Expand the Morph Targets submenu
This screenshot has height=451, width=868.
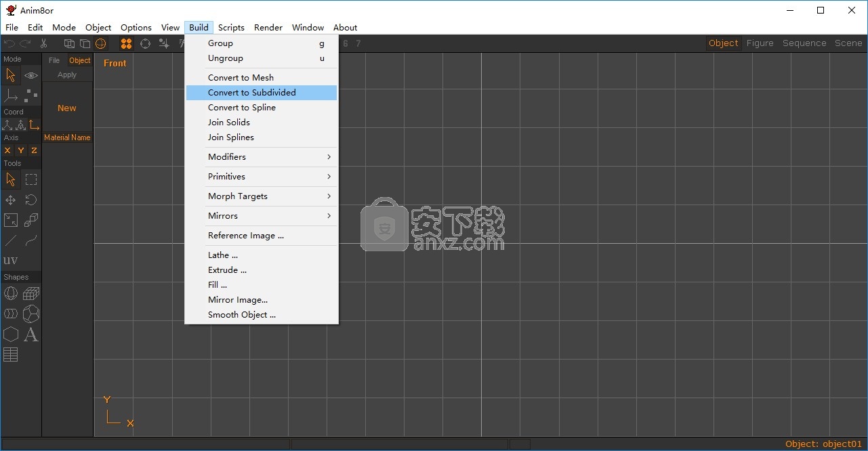(262, 196)
